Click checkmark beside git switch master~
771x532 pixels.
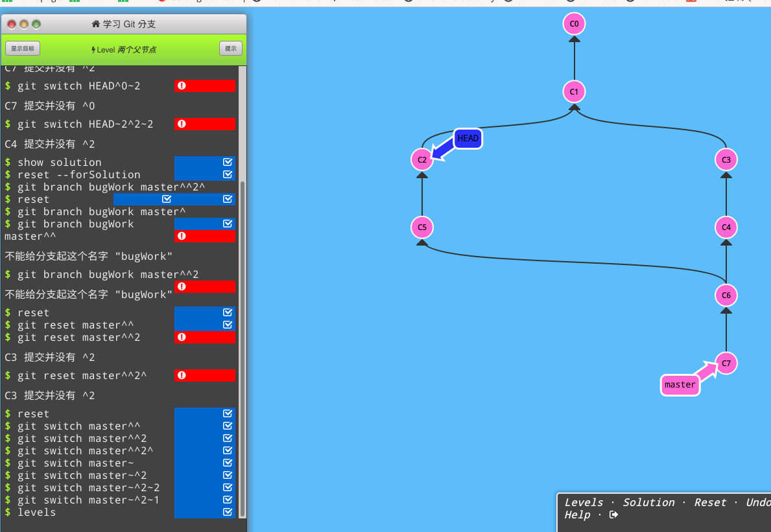point(227,463)
